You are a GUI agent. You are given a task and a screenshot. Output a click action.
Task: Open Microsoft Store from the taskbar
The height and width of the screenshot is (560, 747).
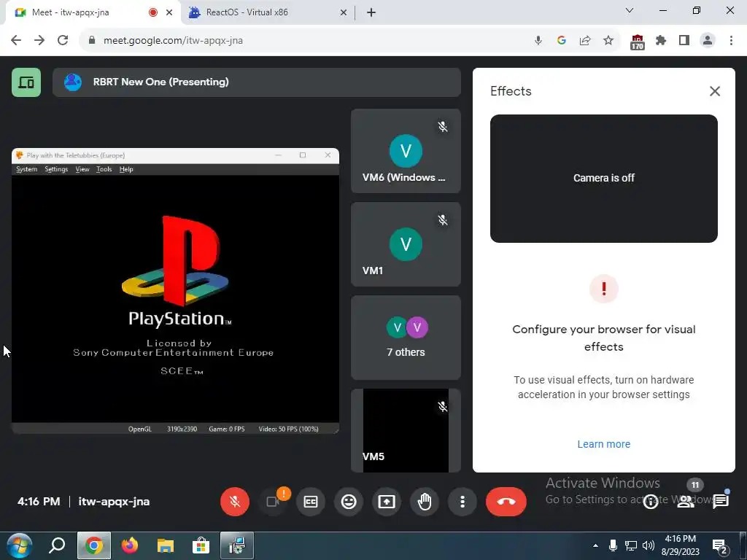pos(201,545)
